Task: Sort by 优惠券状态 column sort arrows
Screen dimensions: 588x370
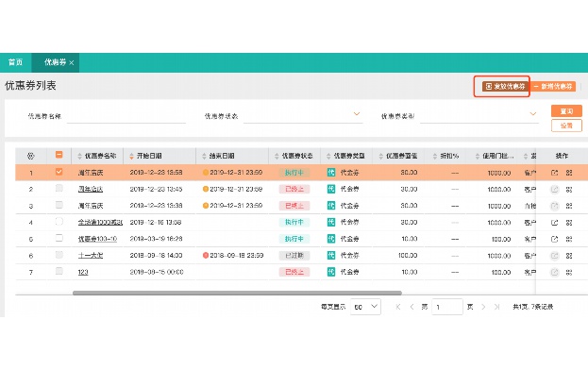Action: (277, 156)
